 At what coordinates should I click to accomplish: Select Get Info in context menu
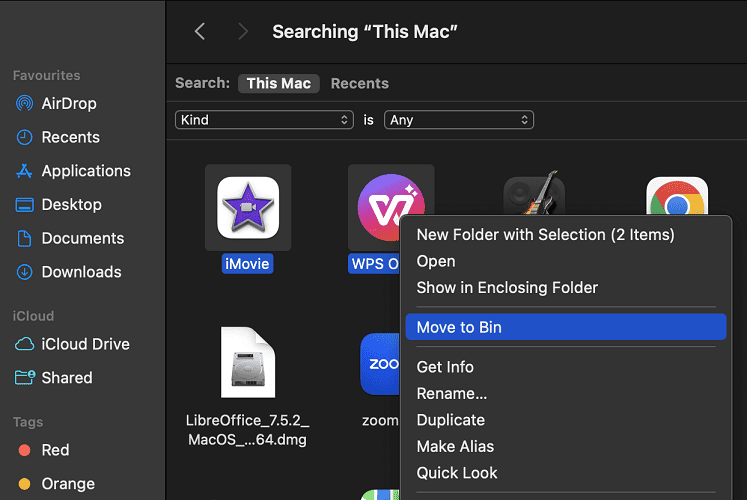(445, 367)
